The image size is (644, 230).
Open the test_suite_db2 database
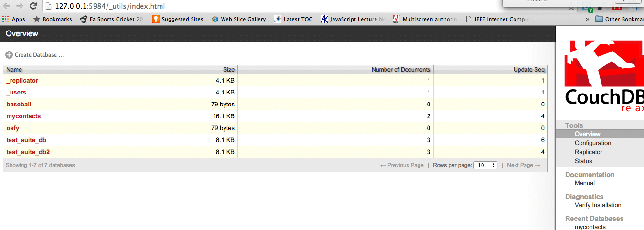(x=28, y=152)
